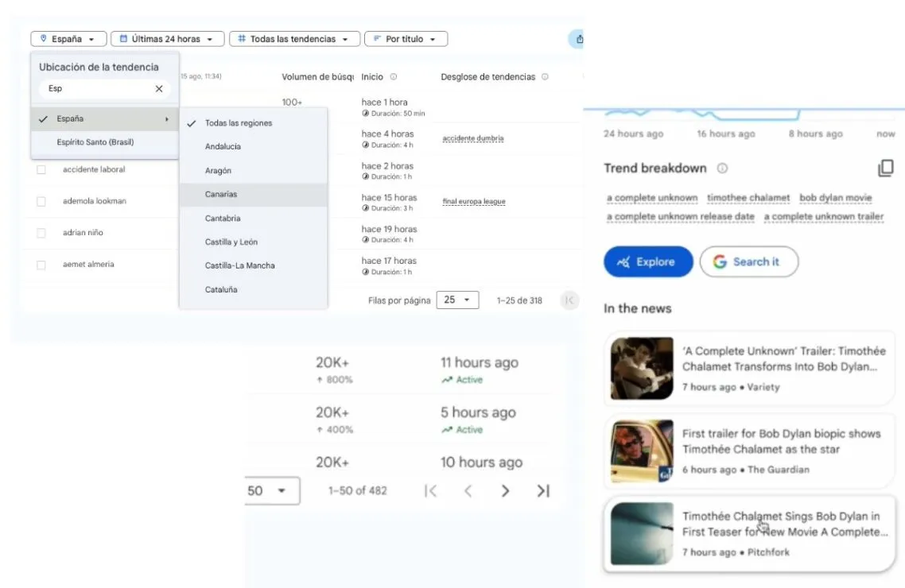Open 'bob dylan movie' query chip
The height and width of the screenshot is (588, 905).
(836, 198)
